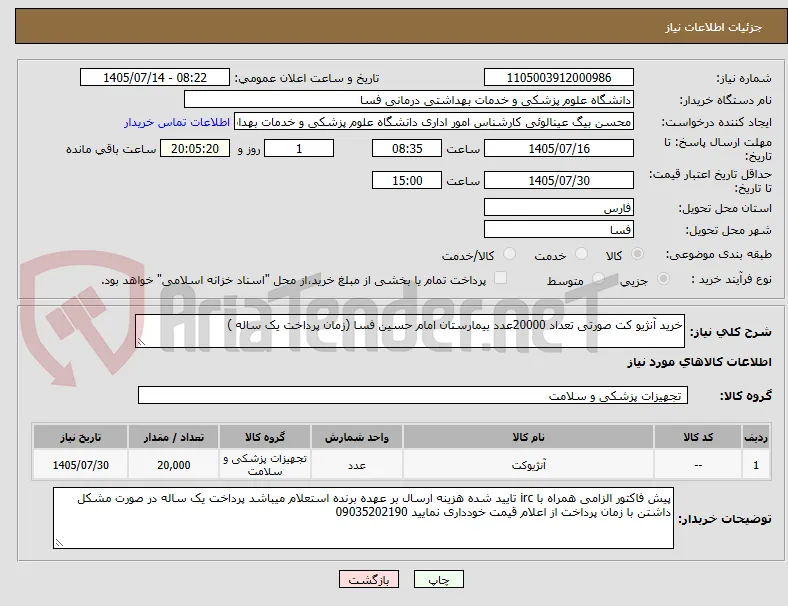This screenshot has width=788, height=606.
Task: Click the row number cell 1
Action: (x=755, y=465)
